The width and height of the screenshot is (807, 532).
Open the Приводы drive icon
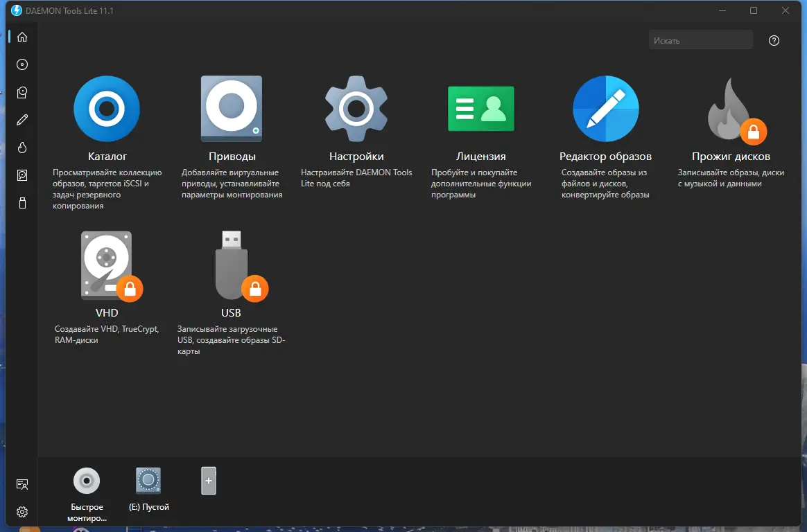point(232,109)
